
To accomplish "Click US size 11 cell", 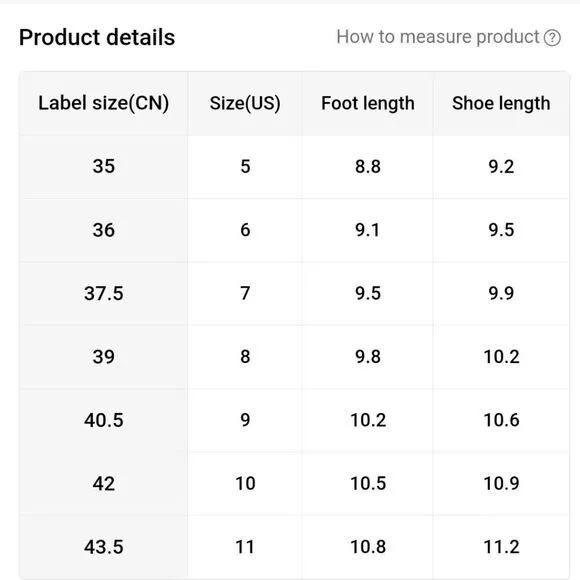I will [245, 547].
